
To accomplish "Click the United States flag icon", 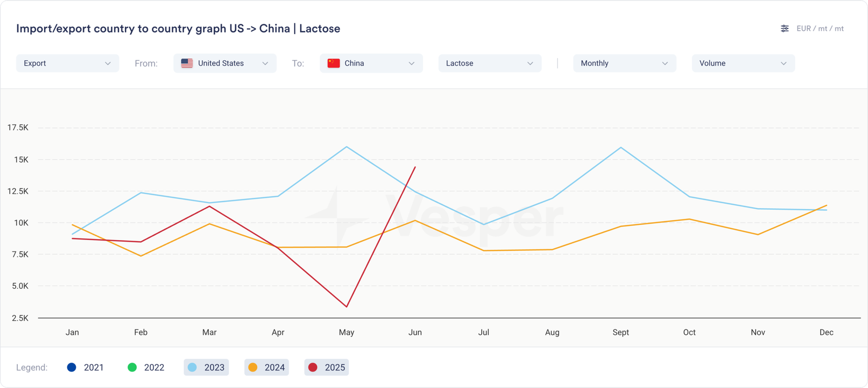I will [187, 63].
